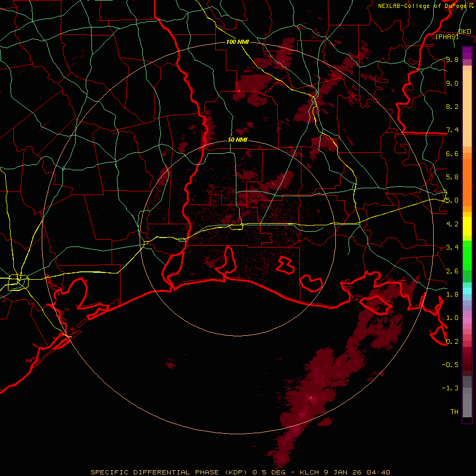Click the '5.8' color scale value
This screenshot has width=476, height=476.
pos(452,177)
